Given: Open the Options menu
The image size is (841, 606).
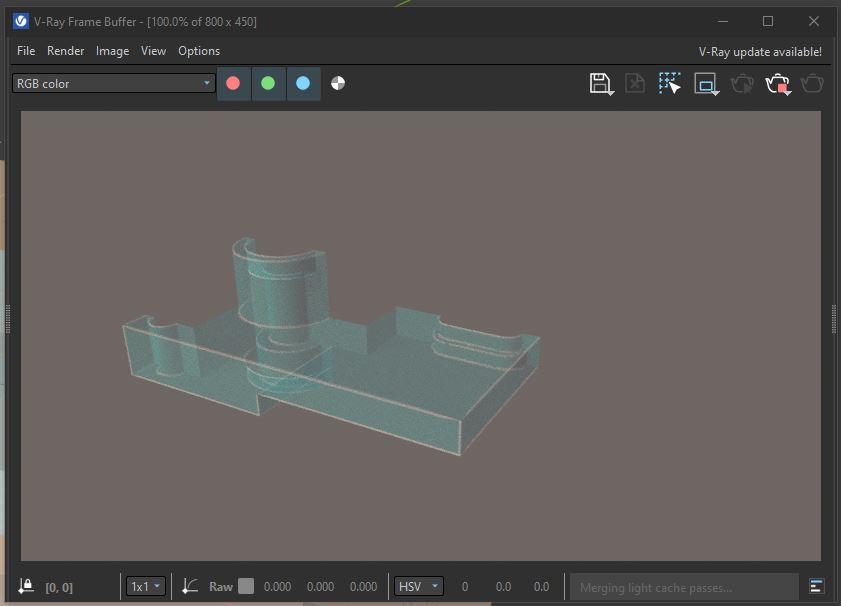Looking at the screenshot, I should (199, 51).
